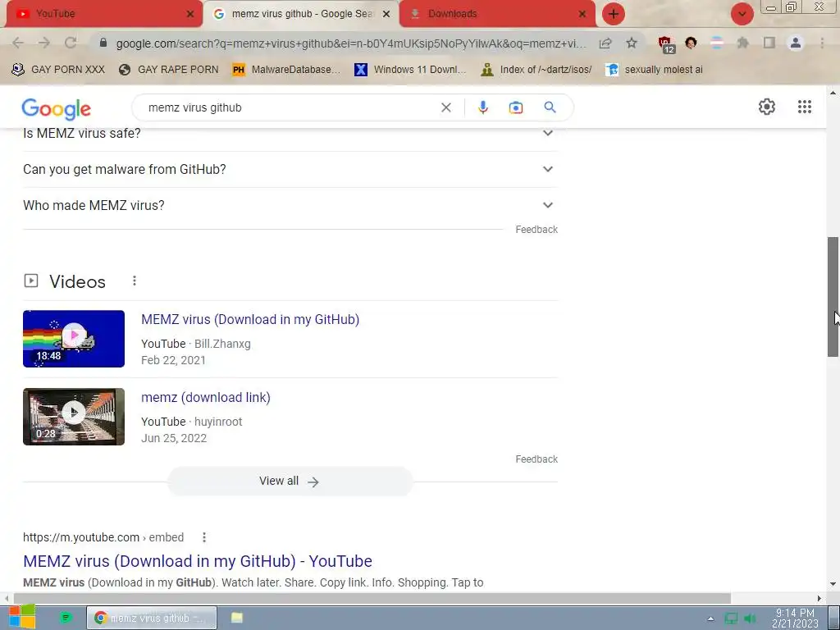Start a voice search with the microphone
The width and height of the screenshot is (840, 630).
point(482,107)
